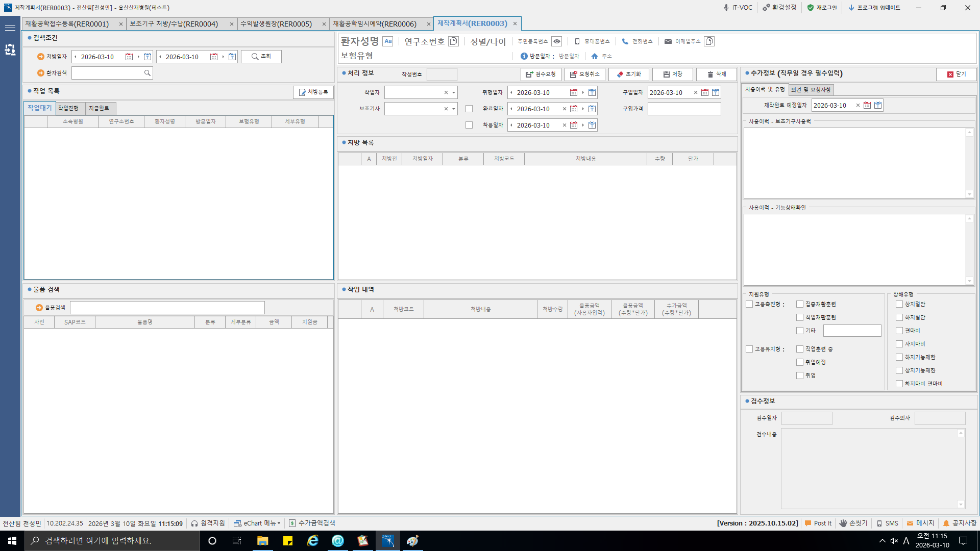
Task: Click the house icon beside 주소
Action: click(x=595, y=56)
